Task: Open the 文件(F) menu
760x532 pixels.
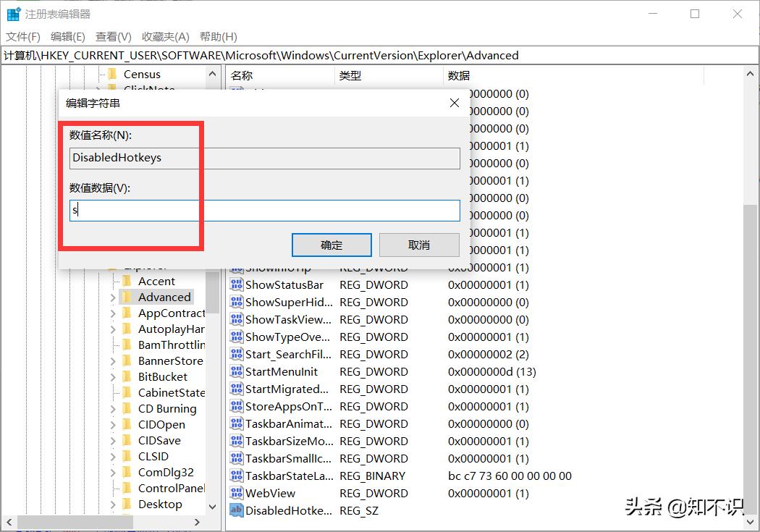Action: [x=22, y=37]
